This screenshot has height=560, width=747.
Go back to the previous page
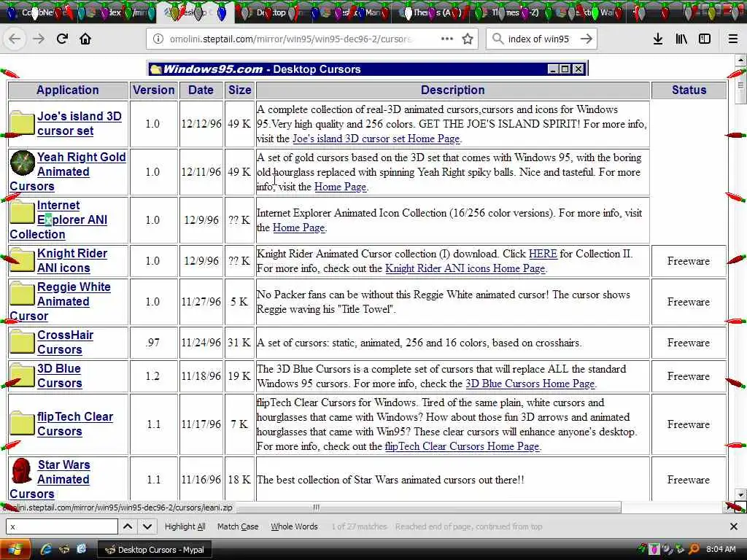(x=15, y=39)
